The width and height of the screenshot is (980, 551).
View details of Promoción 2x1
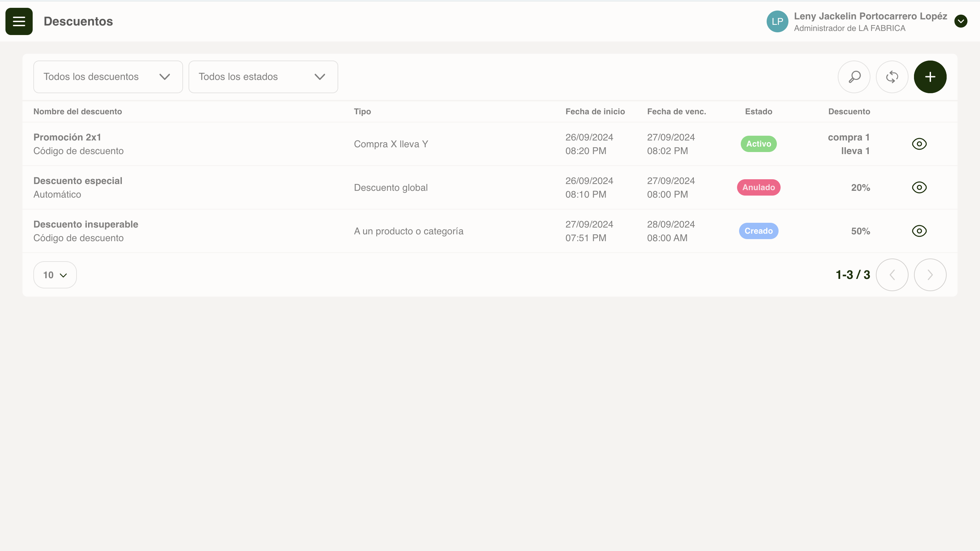[x=919, y=144]
